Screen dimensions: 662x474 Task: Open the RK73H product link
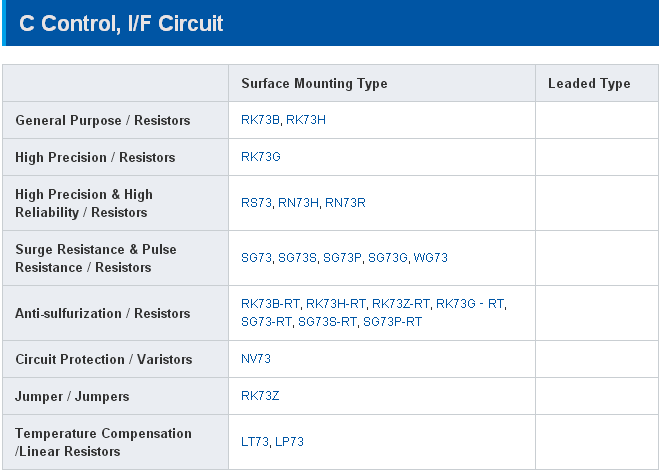306,120
